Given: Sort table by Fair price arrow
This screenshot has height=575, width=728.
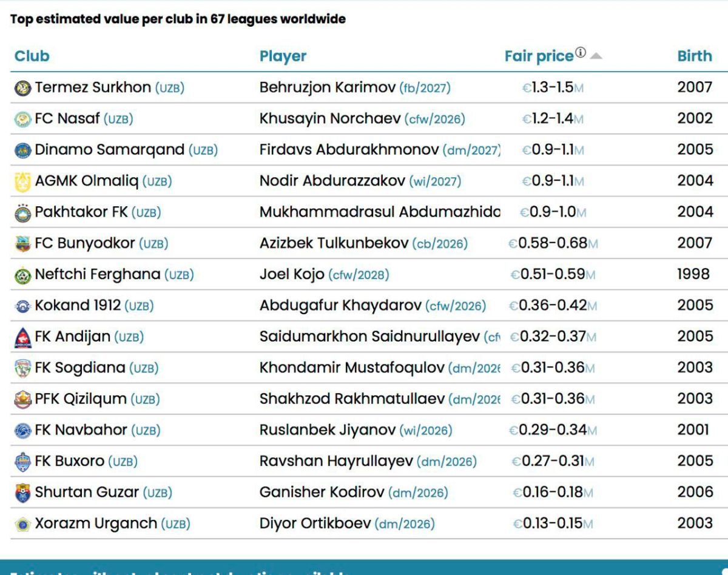Looking at the screenshot, I should click(596, 56).
